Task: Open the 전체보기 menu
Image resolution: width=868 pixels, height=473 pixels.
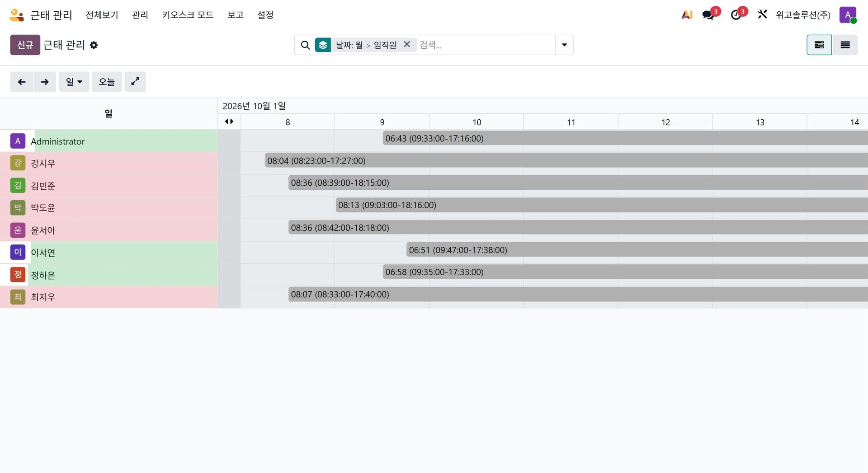Action: point(102,15)
